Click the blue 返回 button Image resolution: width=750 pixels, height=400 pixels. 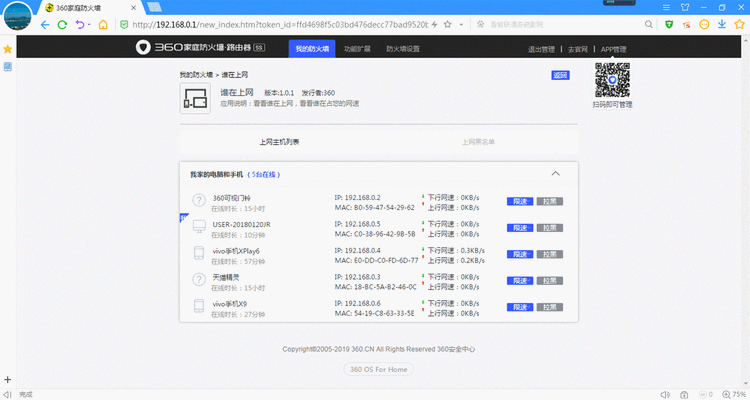pyautogui.click(x=560, y=75)
